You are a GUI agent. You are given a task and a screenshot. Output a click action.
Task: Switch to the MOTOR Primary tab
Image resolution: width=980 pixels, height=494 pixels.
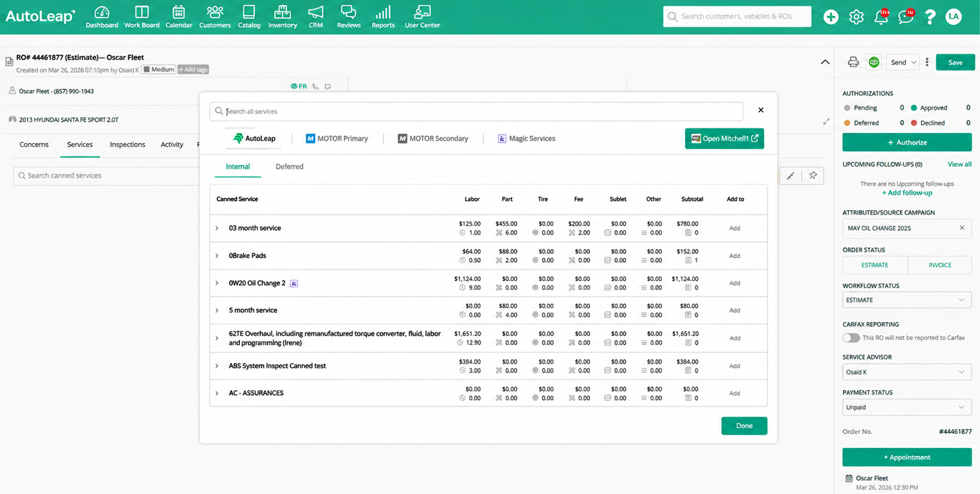click(x=337, y=139)
